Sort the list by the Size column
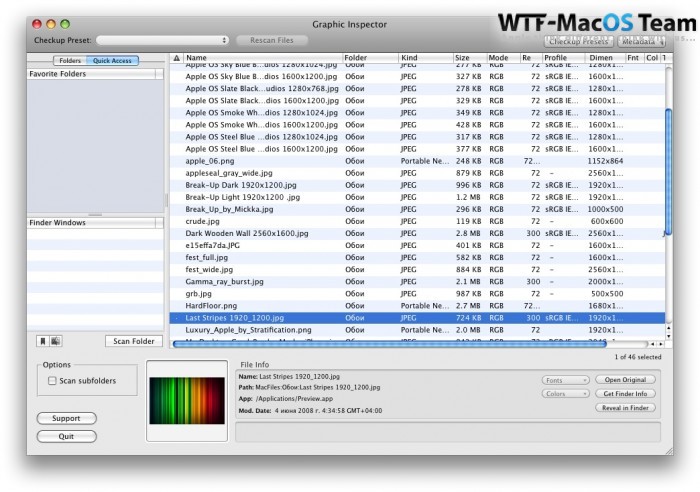The height and width of the screenshot is (492, 700). [x=470, y=58]
